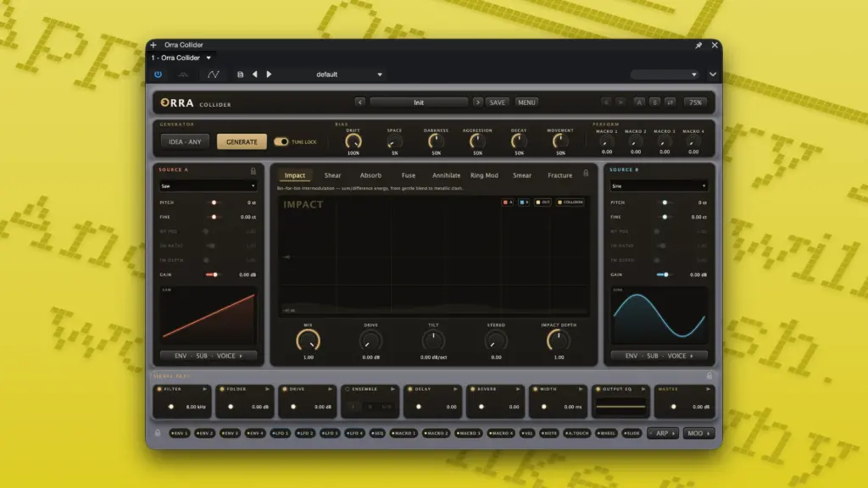868x488 pixels.
Task: Click the Source A lock icon
Action: click(x=253, y=170)
